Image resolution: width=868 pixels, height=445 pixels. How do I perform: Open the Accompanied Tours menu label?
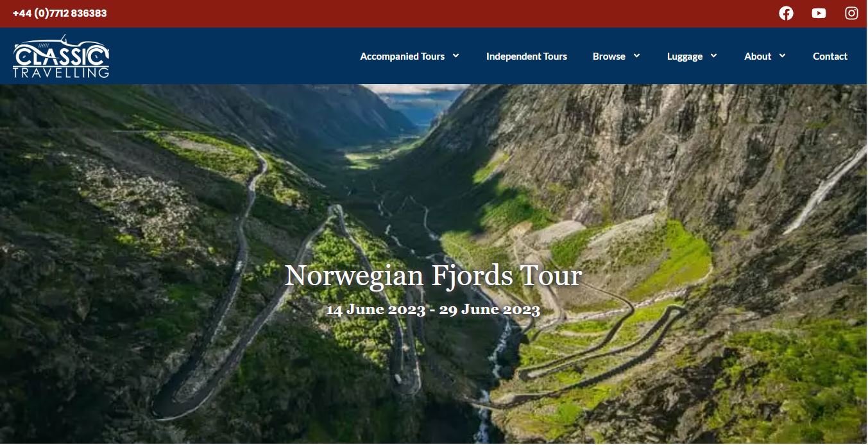402,57
